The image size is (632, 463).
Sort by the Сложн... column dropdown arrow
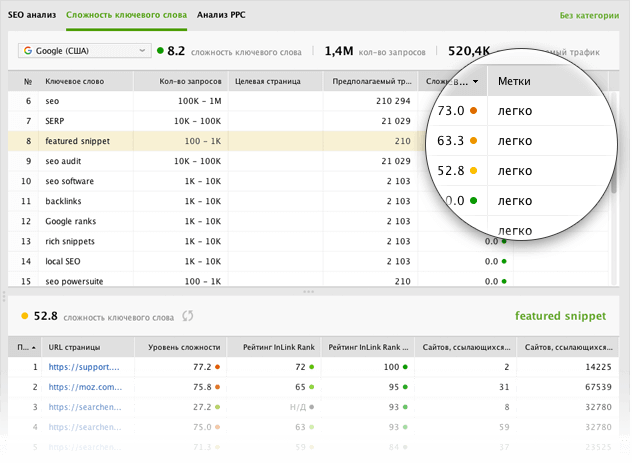coord(476,81)
